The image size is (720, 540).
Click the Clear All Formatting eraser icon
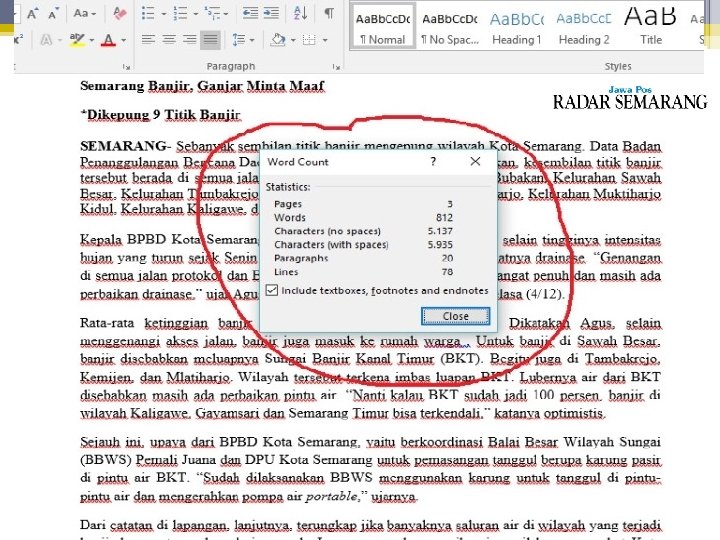[120, 14]
